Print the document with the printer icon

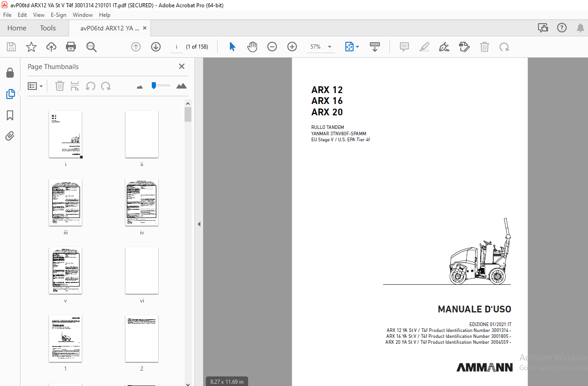point(71,47)
